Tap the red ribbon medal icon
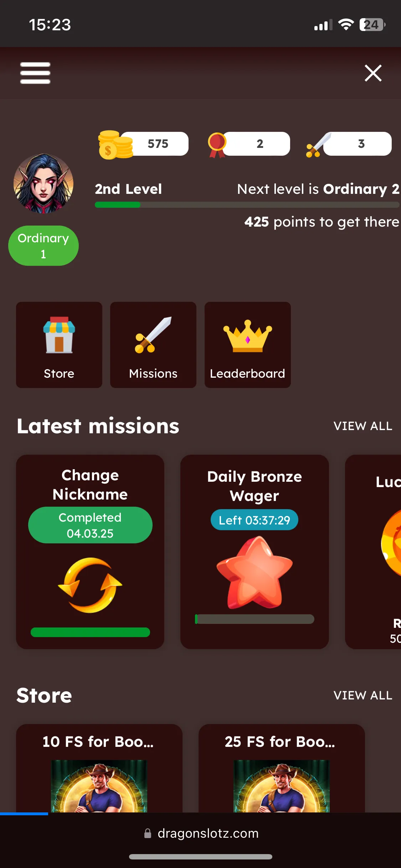 (217, 145)
